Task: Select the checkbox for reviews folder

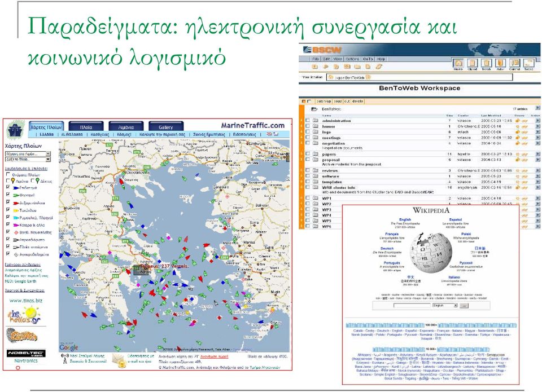Action: click(308, 170)
